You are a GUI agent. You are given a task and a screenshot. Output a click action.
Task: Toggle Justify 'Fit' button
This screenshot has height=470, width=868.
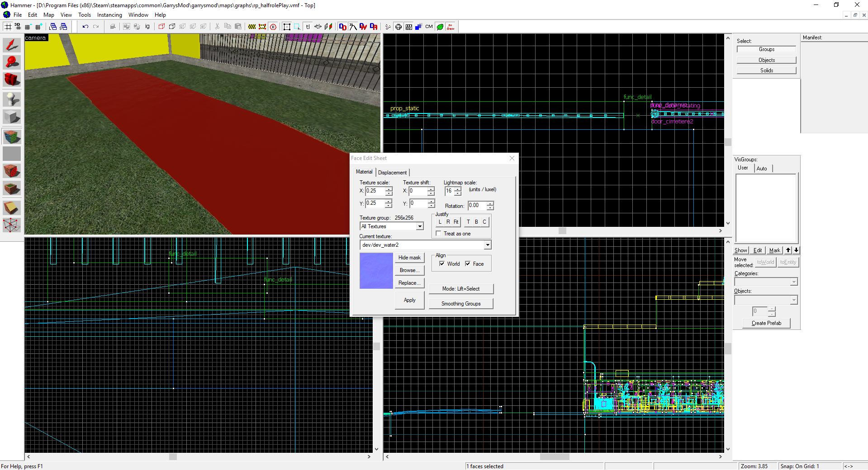point(456,222)
